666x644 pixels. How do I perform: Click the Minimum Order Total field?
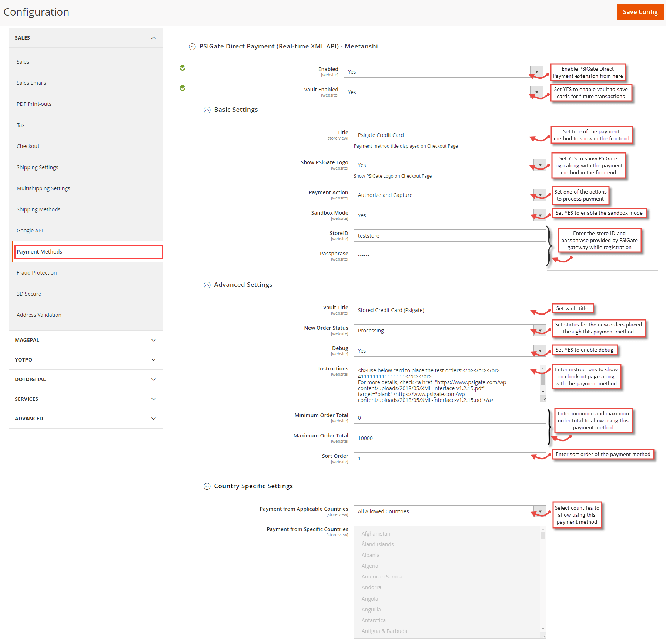click(450, 418)
